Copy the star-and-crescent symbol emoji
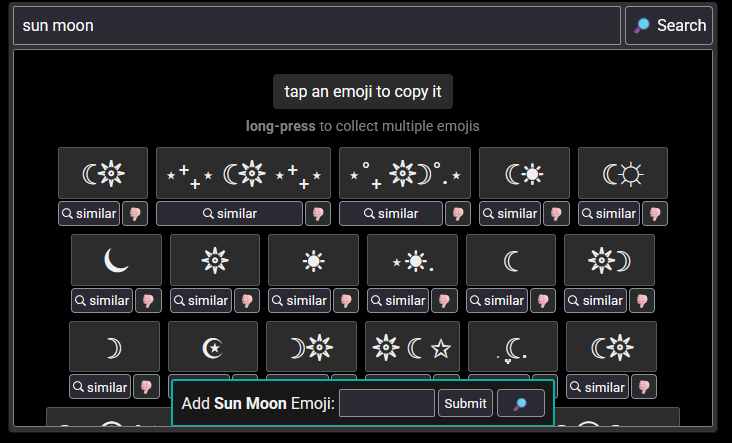Viewport: 732px width, 443px height. tap(213, 346)
